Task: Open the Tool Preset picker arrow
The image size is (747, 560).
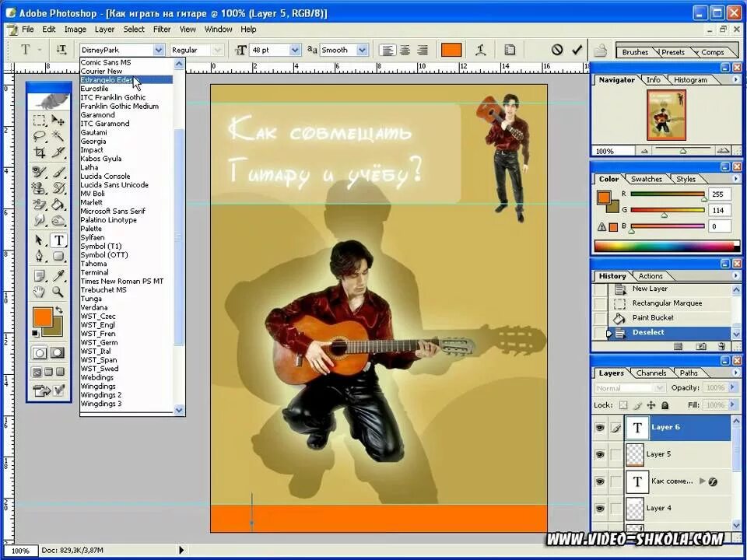Action: (40, 50)
